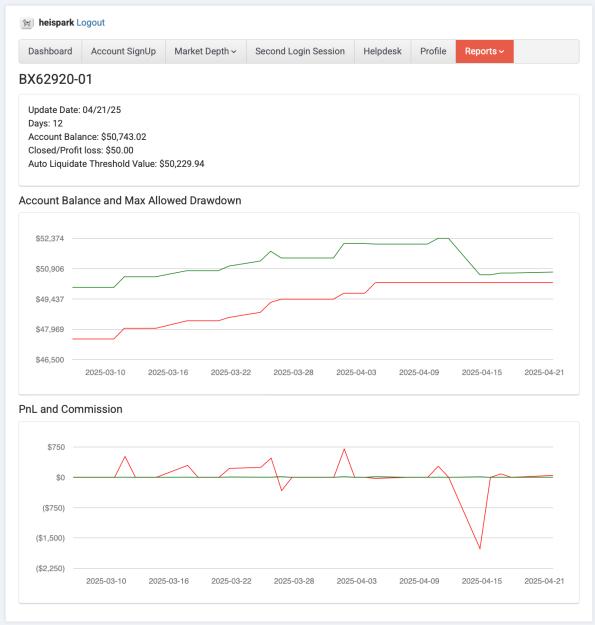The height and width of the screenshot is (625, 595).
Task: Click the chevron next to Reports
Action: 502,52
